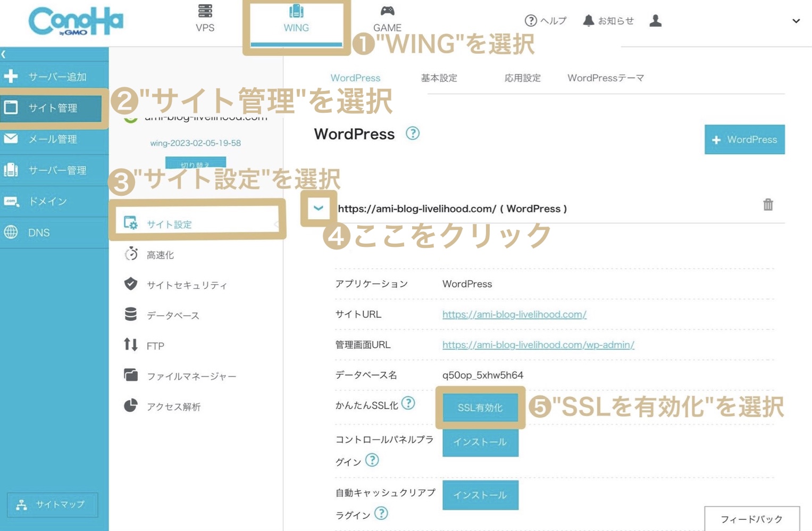This screenshot has width=812, height=531.
Task: Open ドメイン in the sidebar
Action: (54, 201)
